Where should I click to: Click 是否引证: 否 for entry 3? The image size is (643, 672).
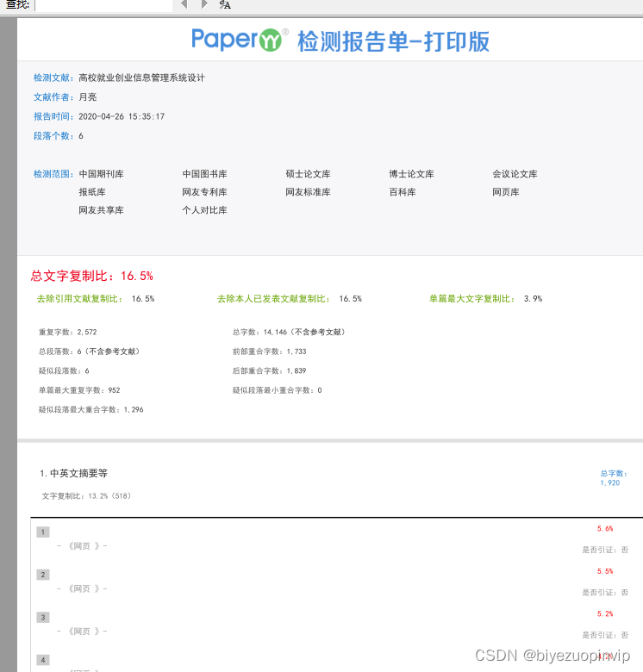(x=605, y=635)
